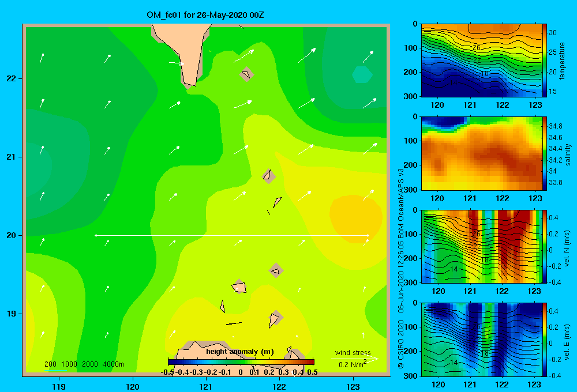577x392 pixels.
Task: Select the vel. N color bar
Action: tap(545, 246)
